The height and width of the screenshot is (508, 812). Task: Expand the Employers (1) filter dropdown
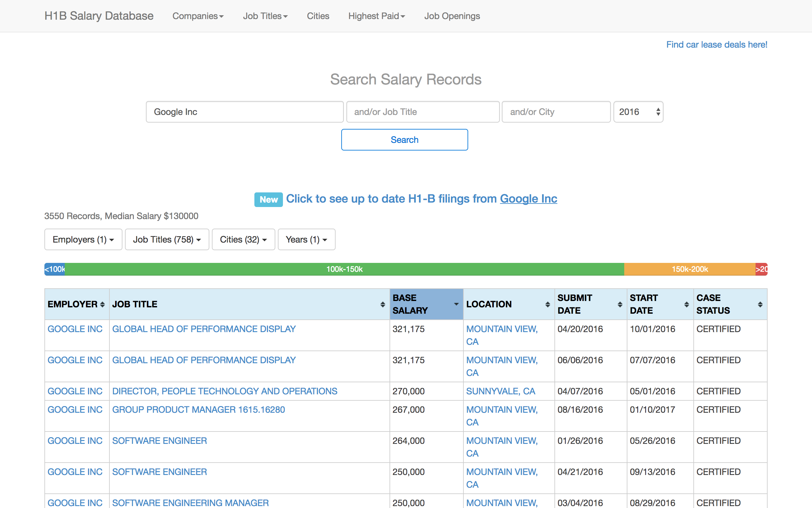tap(83, 239)
